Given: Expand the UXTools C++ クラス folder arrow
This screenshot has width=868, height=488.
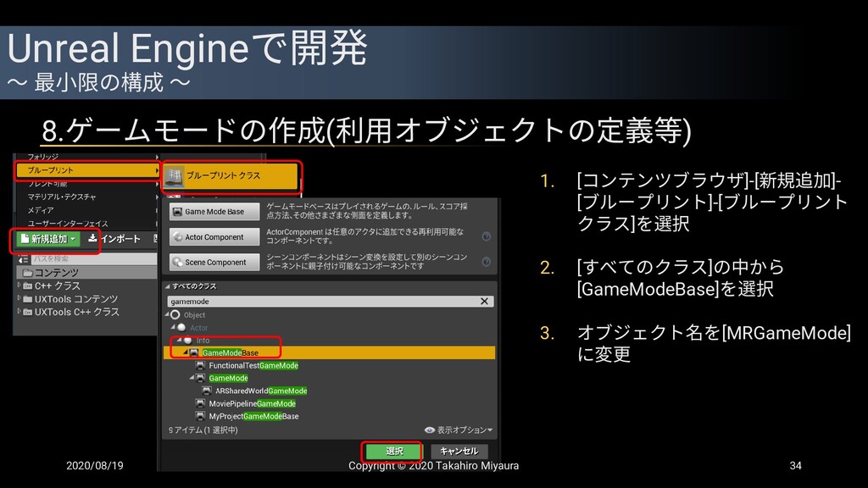Looking at the screenshot, I should (x=19, y=312).
